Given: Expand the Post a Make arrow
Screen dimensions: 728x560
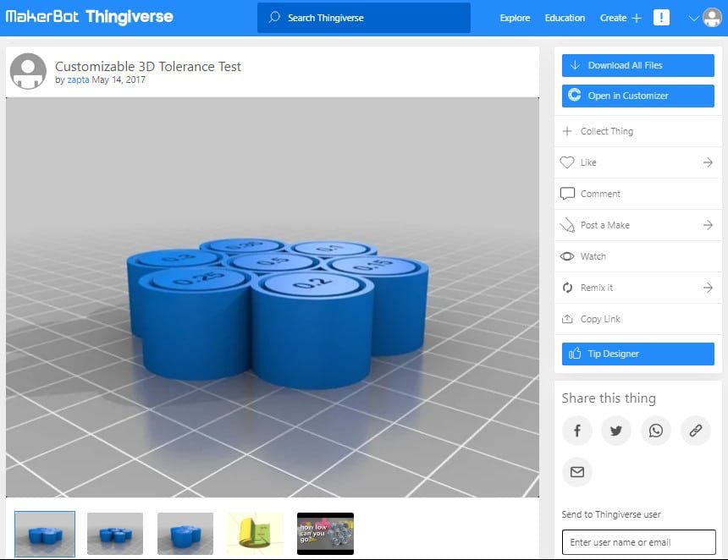Looking at the screenshot, I should click(x=708, y=225).
